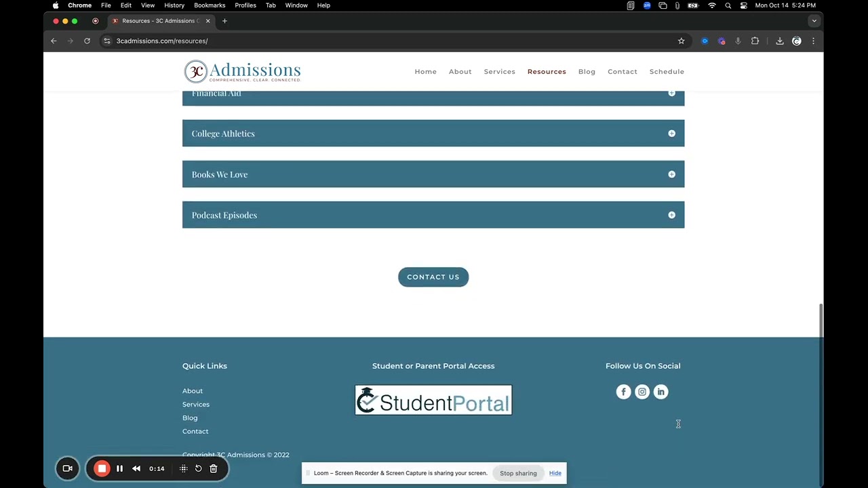The image size is (868, 488).
Task: Open the date and time in menu bar
Action: pyautogui.click(x=785, y=5)
